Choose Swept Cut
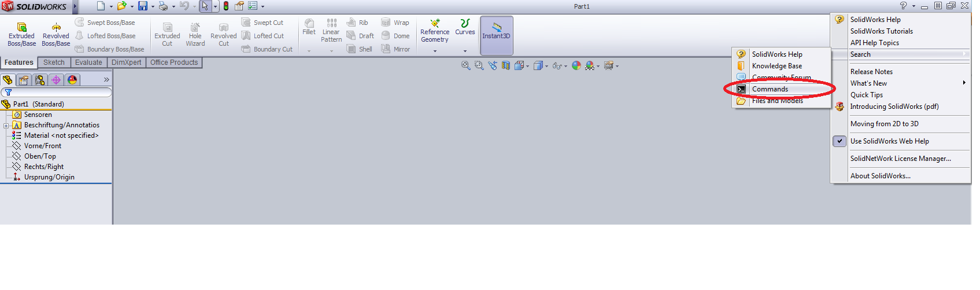Screen dimensions: 980x290 (262, 23)
